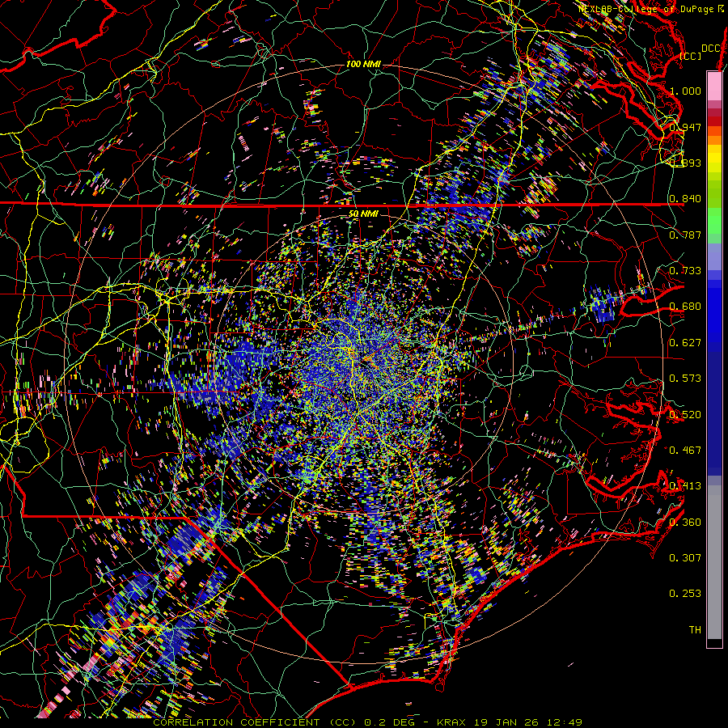The image size is (728, 728).
Task: Select the 0.520 scale value
Action: point(685,415)
